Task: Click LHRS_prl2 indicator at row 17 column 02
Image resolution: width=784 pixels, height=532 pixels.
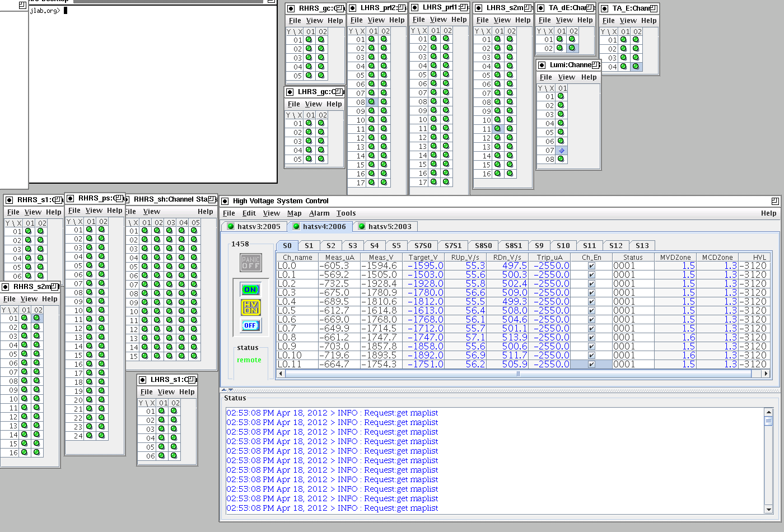Action: [384, 183]
